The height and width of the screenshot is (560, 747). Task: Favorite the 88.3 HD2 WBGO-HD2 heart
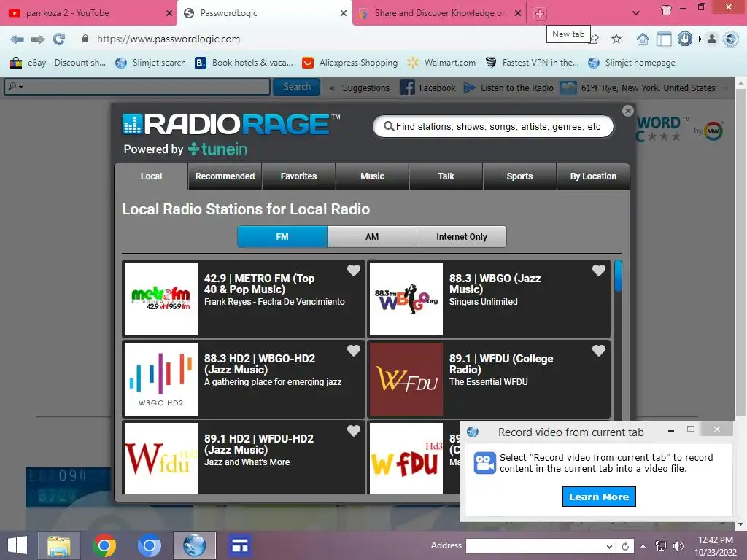(x=354, y=351)
